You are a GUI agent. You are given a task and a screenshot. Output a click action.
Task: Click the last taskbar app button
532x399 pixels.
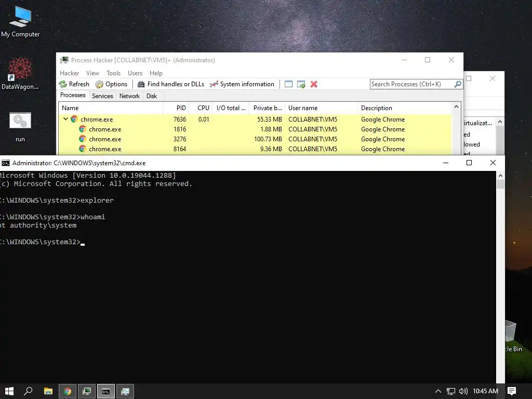(x=125, y=391)
